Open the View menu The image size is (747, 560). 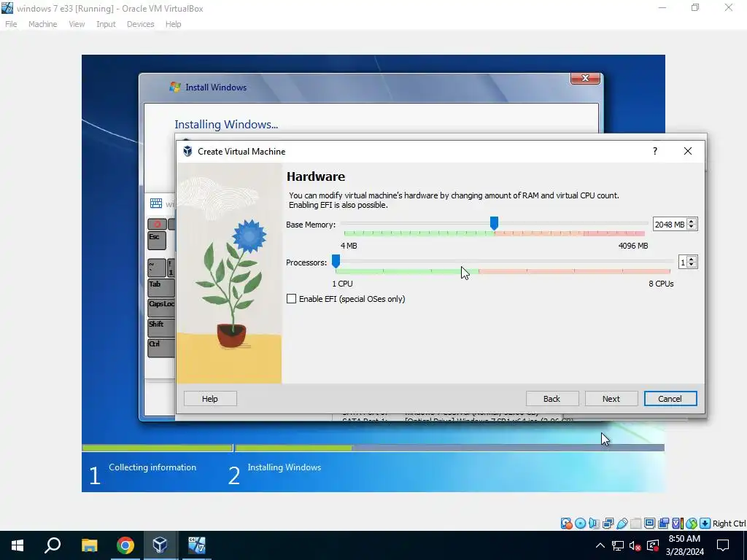coord(77,24)
